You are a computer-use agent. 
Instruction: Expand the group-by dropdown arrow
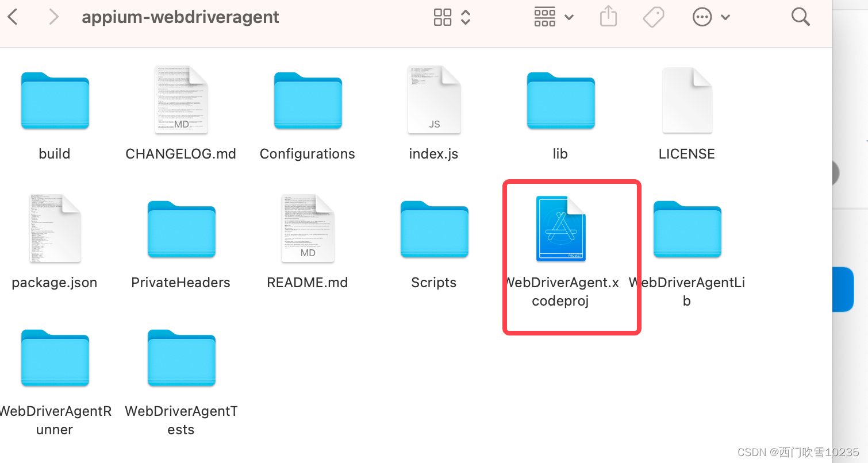[569, 18]
